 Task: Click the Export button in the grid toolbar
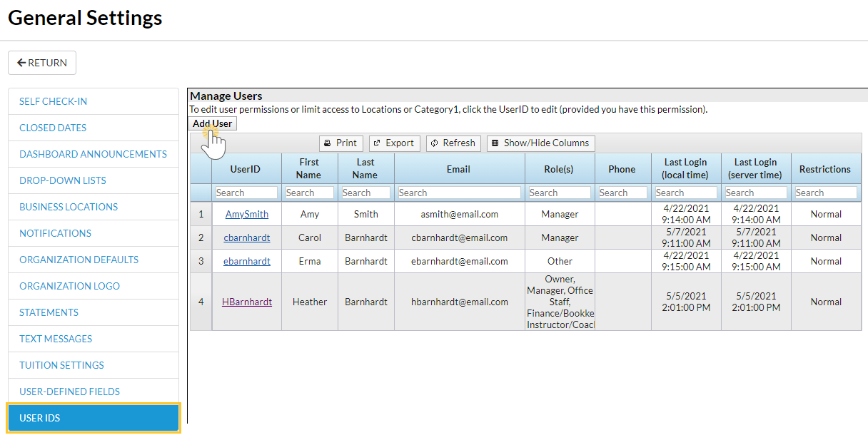click(x=394, y=143)
